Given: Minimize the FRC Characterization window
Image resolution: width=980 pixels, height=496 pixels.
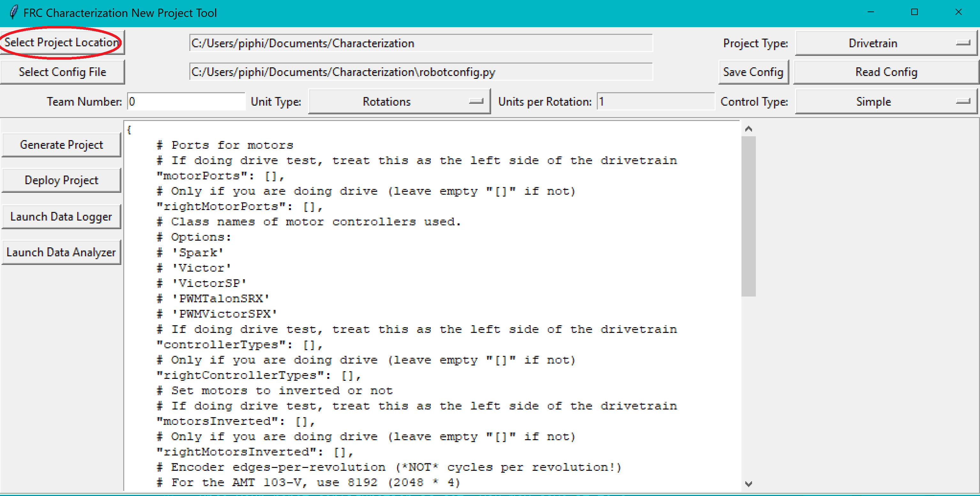Looking at the screenshot, I should pos(870,12).
